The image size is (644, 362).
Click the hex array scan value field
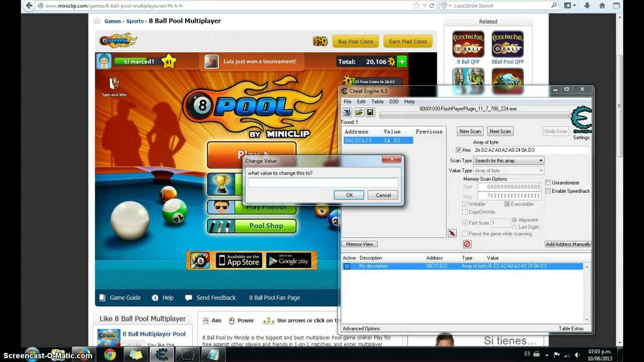click(x=531, y=150)
